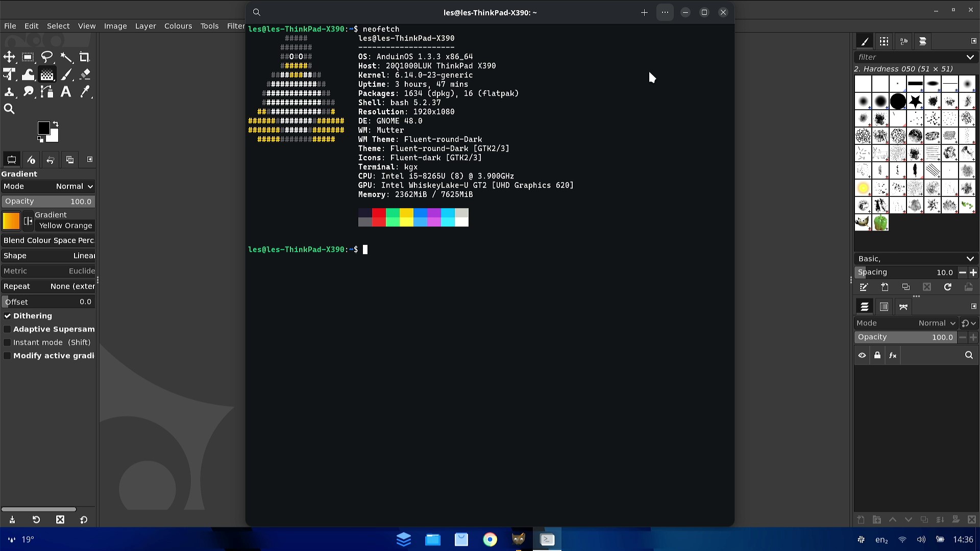Open the Blend Colour Space dropdown
Viewport: 980px width, 551px height.
pyautogui.click(x=48, y=240)
